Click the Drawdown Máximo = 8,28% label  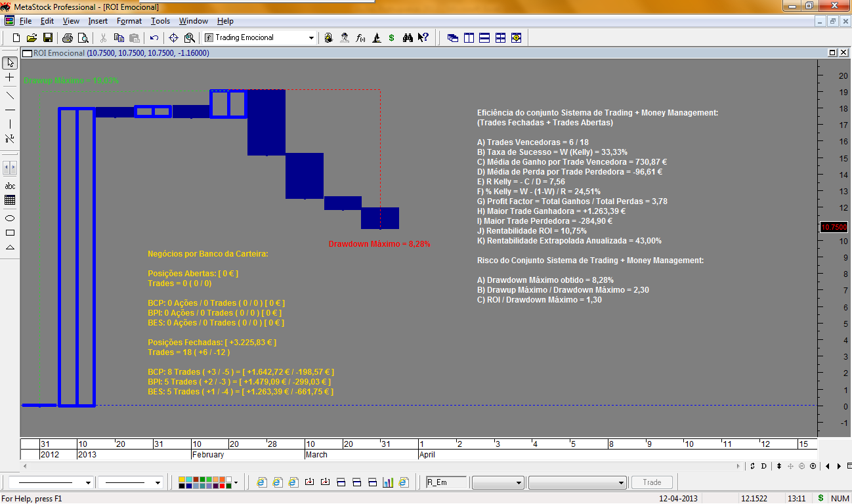point(379,243)
